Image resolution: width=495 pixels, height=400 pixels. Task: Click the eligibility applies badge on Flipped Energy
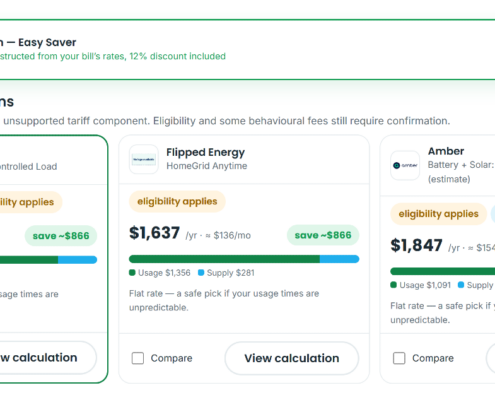click(x=177, y=201)
